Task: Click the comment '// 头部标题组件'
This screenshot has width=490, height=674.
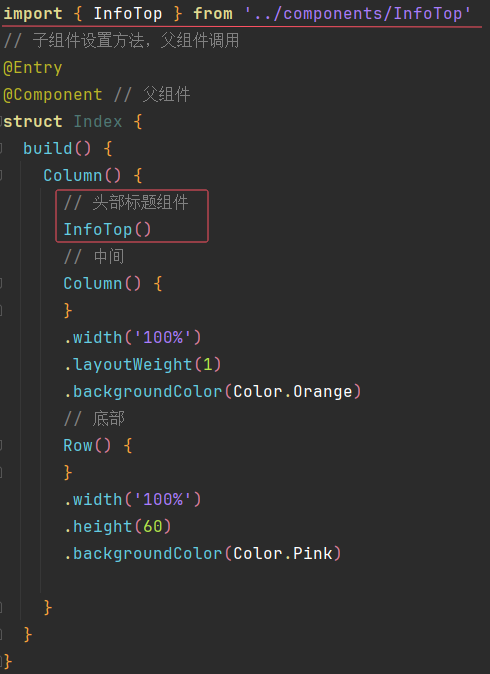Action: tap(126, 202)
